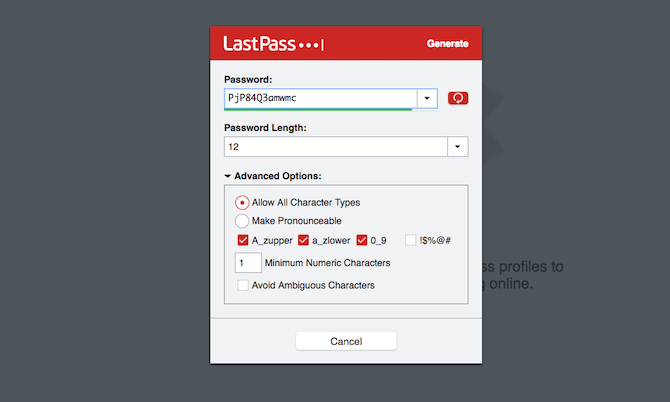Open the Password field dropdown arrow
This screenshot has height=402, width=670.
pos(427,98)
